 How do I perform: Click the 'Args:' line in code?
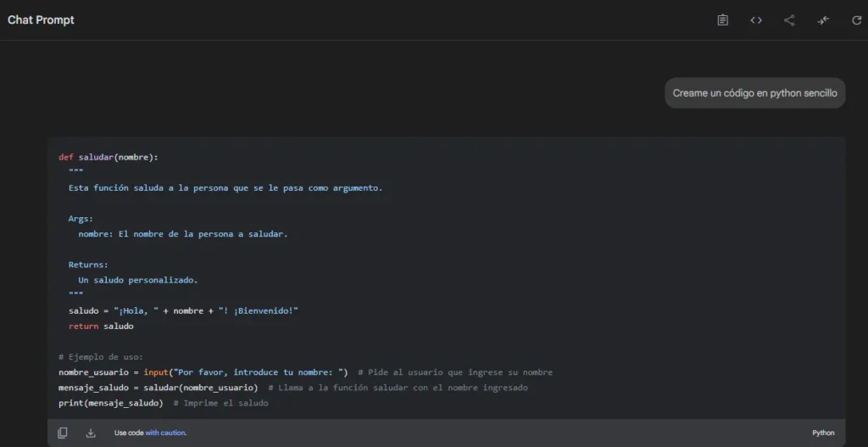pyautogui.click(x=81, y=219)
